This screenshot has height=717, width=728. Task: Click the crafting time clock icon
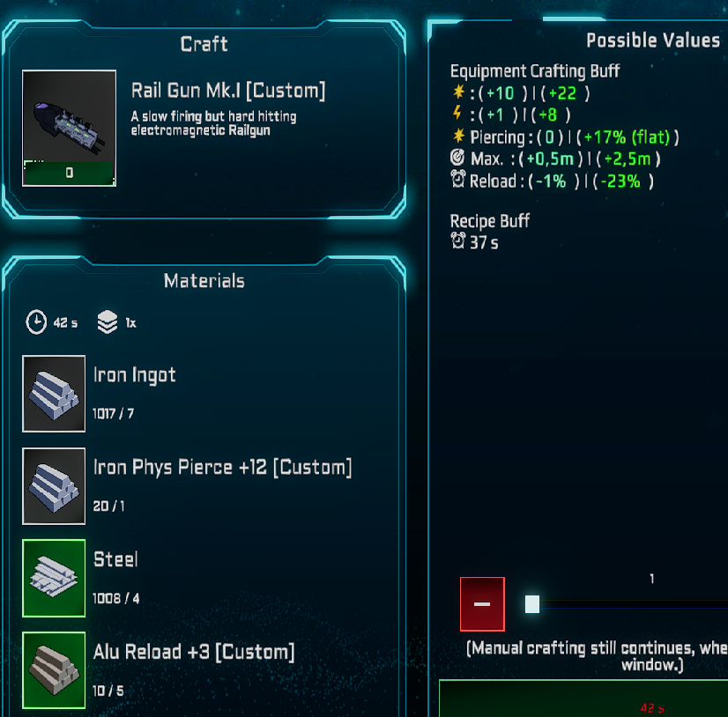click(36, 322)
